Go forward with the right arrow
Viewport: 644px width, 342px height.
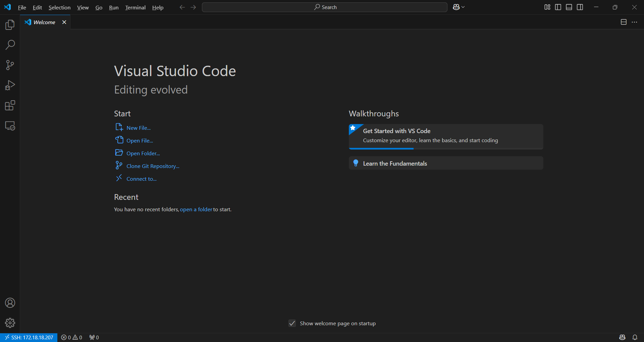click(193, 7)
